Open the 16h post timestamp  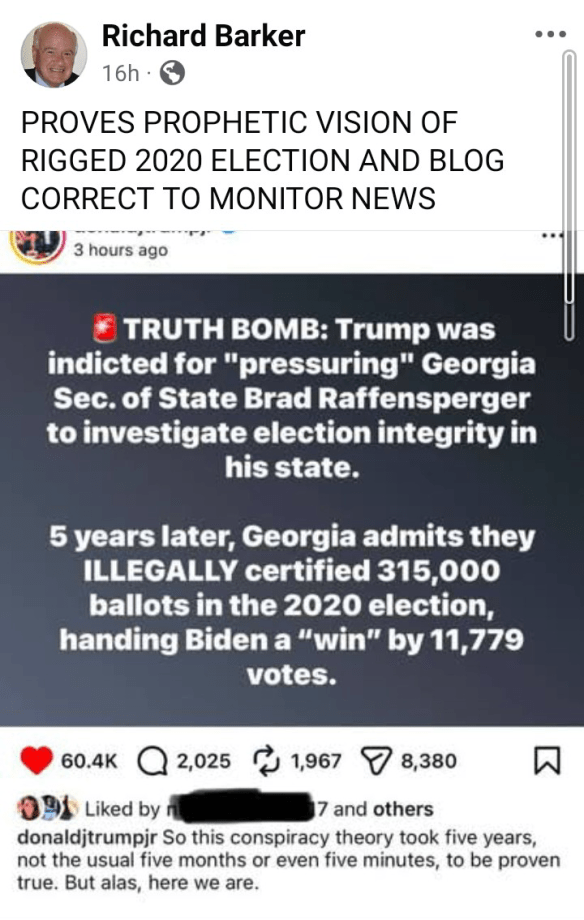coord(120,73)
